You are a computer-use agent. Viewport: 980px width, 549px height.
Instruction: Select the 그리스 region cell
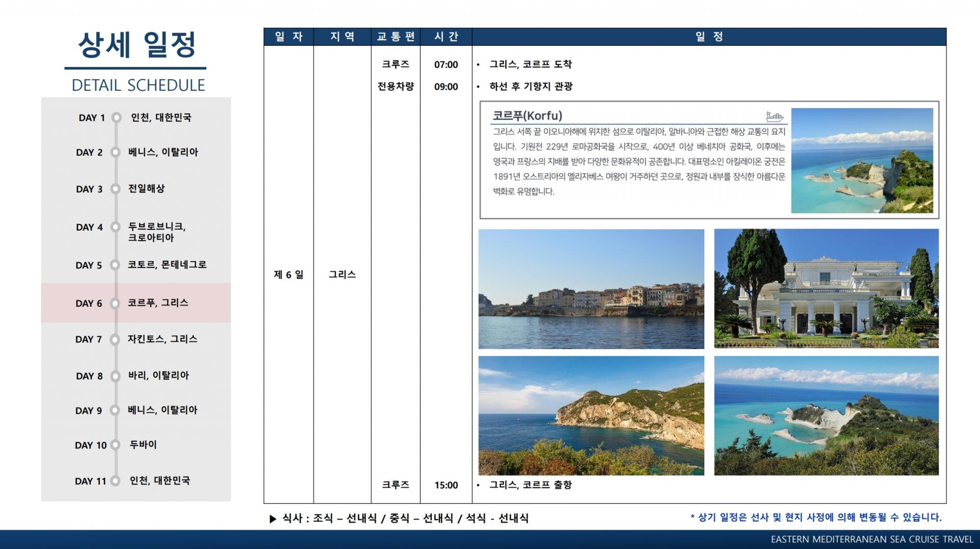click(342, 274)
